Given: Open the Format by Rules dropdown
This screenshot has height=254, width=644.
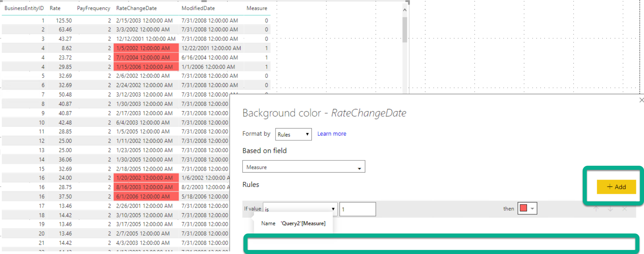Looking at the screenshot, I should 293,134.
